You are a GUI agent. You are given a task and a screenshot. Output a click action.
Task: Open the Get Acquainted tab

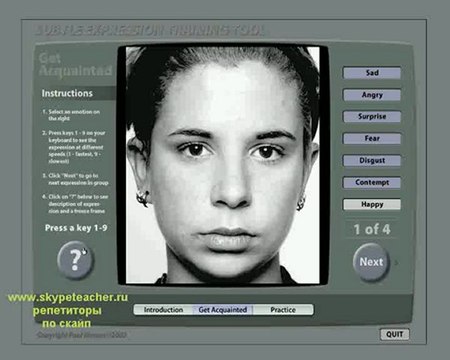point(223,310)
